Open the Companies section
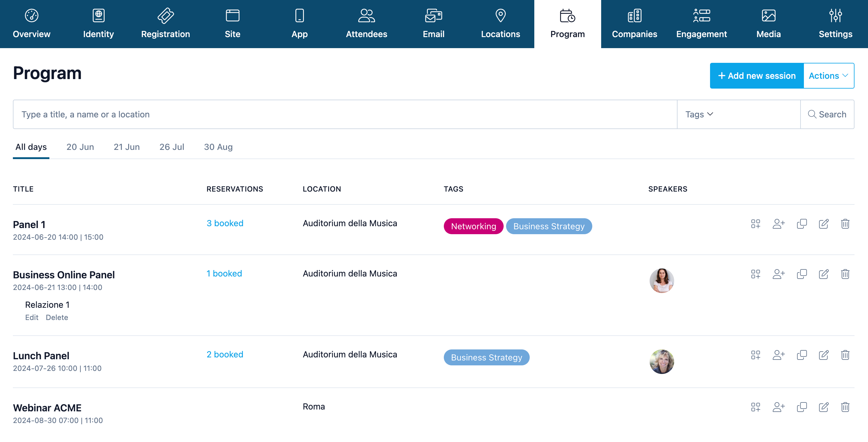This screenshot has width=868, height=442. pos(635,24)
